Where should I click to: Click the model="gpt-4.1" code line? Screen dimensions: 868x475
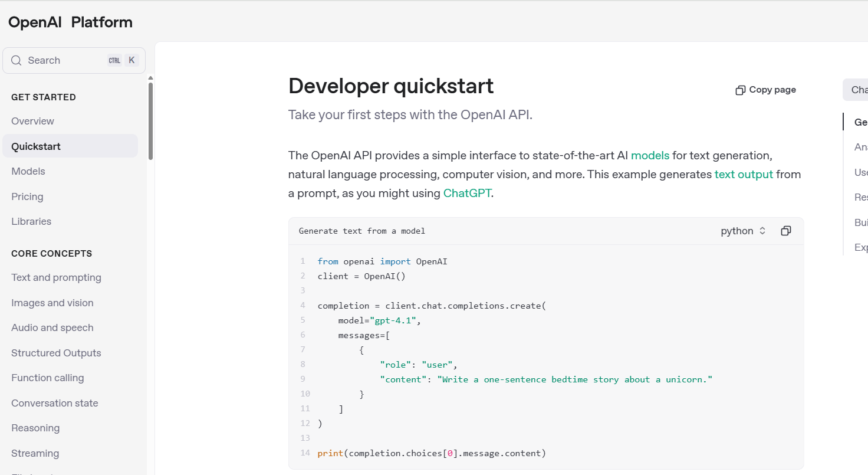tap(379, 320)
